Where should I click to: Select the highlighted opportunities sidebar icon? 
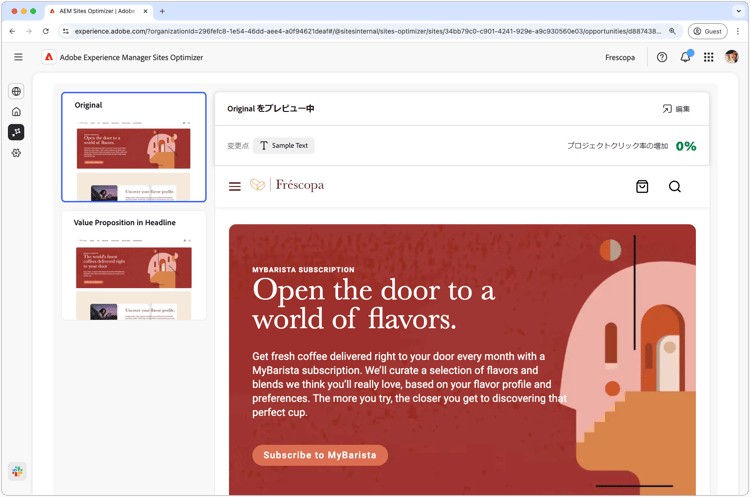point(16,132)
